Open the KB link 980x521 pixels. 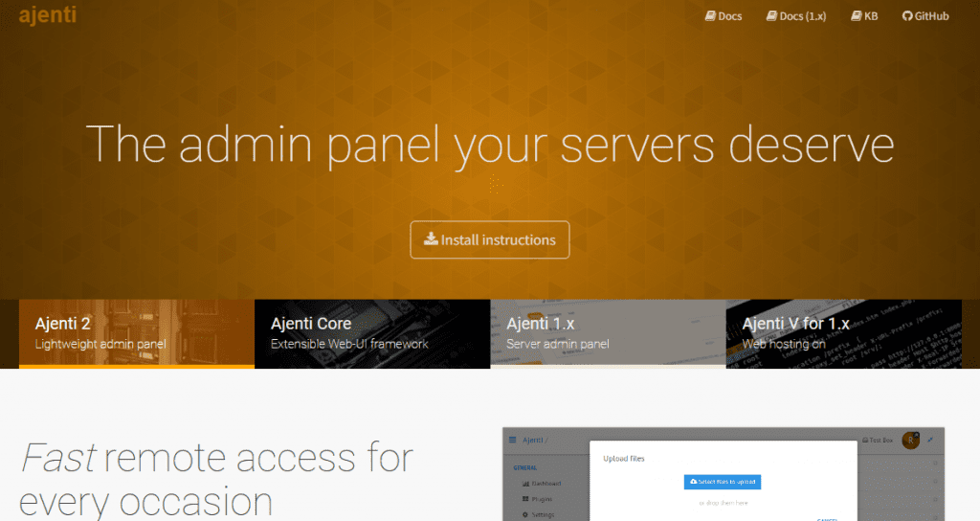point(864,16)
